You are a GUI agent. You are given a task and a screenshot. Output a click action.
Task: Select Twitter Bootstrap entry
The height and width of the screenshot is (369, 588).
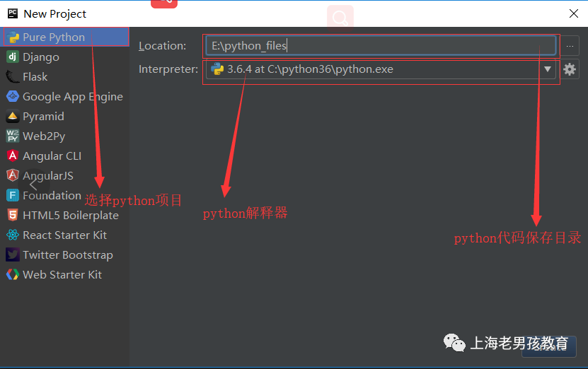[x=65, y=254]
